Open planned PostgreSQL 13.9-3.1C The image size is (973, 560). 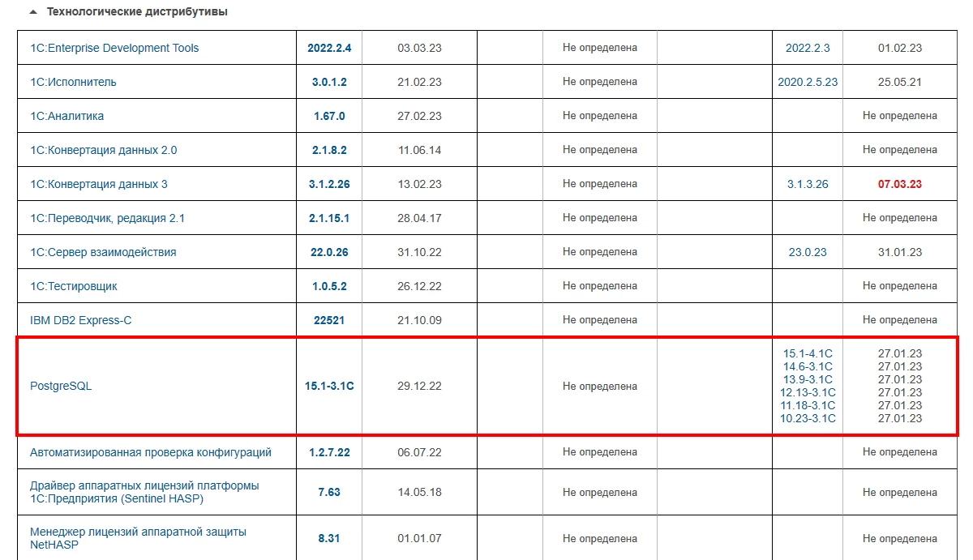[808, 379]
